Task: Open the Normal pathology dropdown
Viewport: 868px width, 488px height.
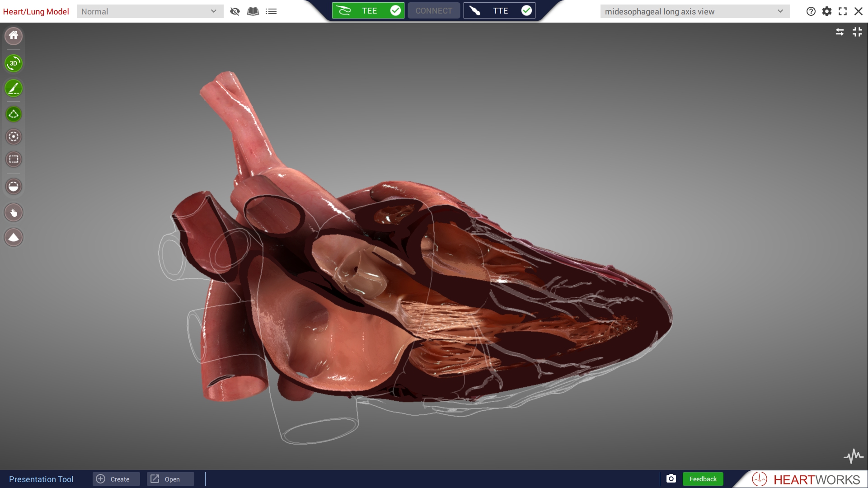Action: [150, 11]
